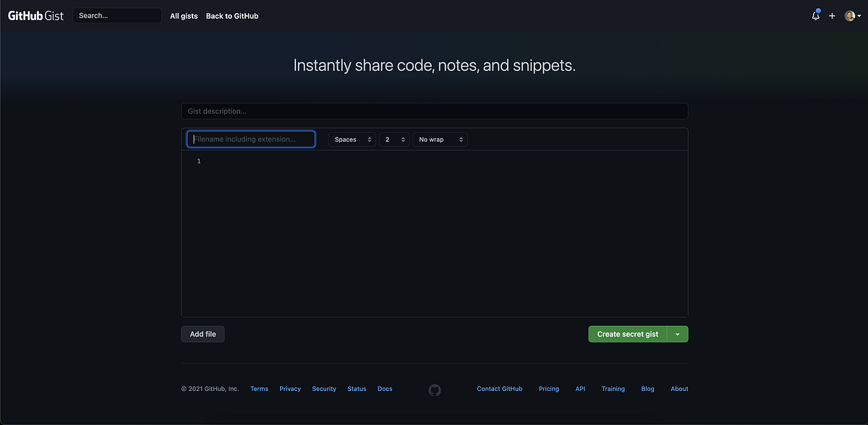Click Create secret gist button
Screen dimensions: 868x425
pos(627,334)
